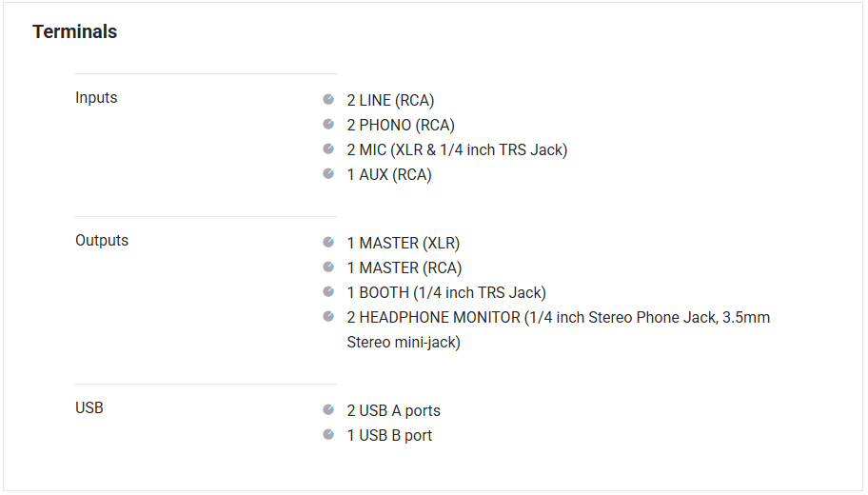Screen dimensions: 868x495
Task: Click the 2 LINE (RCA) text
Action: [x=390, y=100]
